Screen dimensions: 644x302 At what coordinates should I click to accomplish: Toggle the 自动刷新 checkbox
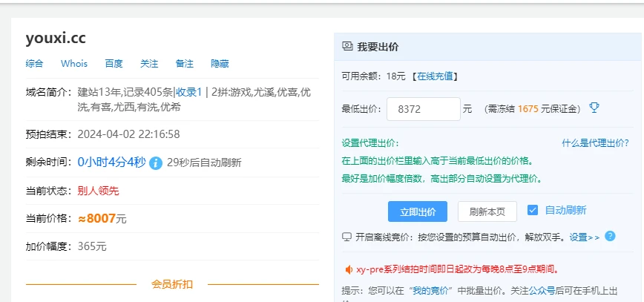tap(532, 211)
